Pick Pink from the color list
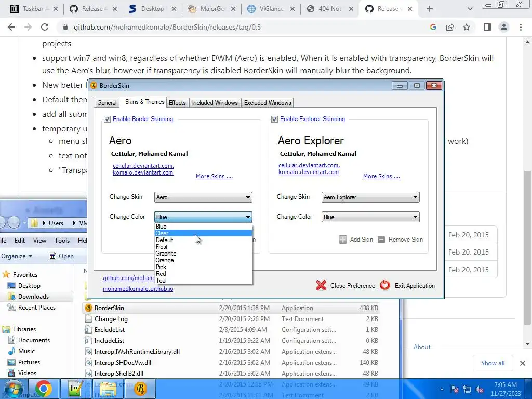Viewport: 532px width, 399px height. [x=203, y=267]
